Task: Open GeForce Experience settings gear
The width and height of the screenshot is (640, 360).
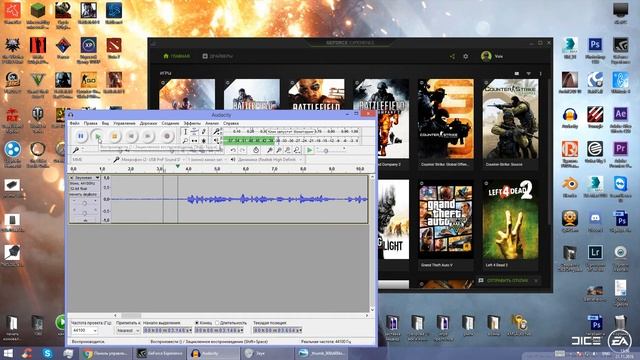Action: 466,56
